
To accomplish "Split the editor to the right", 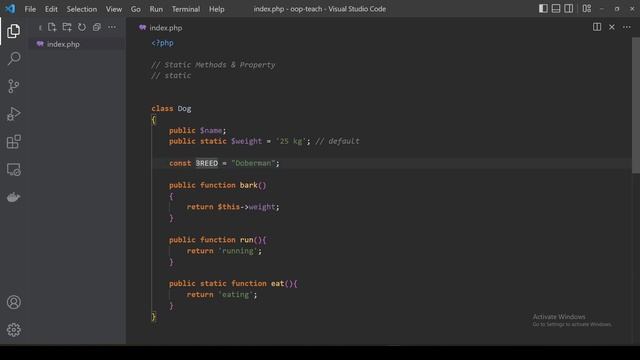I will click(597, 27).
